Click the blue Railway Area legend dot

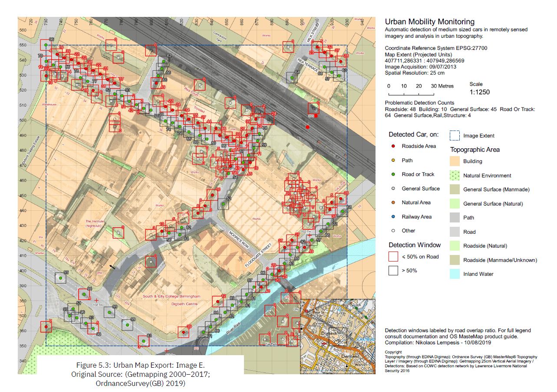393,217
